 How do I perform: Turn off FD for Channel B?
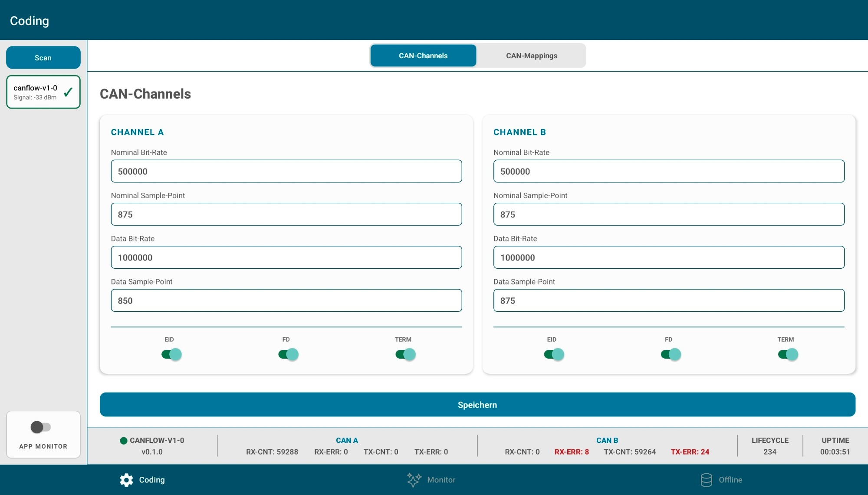[x=671, y=354]
